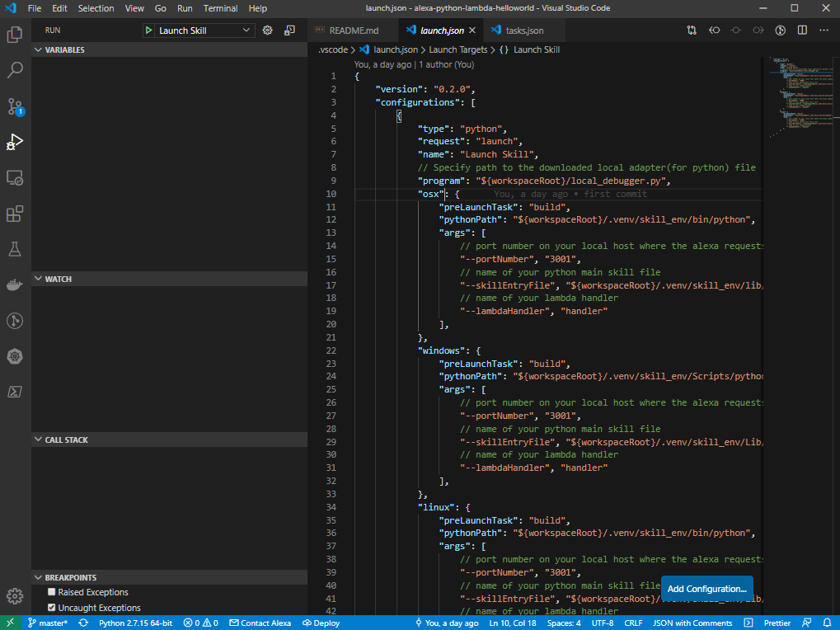Open the Search view
The height and width of the screenshot is (630, 840).
coord(15,71)
